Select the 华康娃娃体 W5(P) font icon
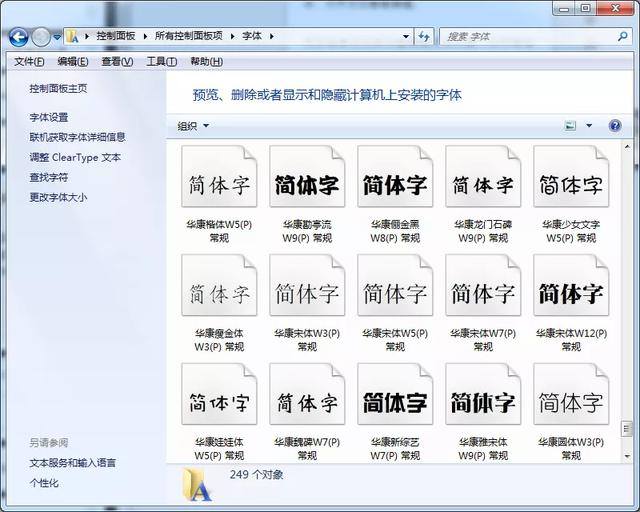The width and height of the screenshot is (640, 512). tap(219, 394)
